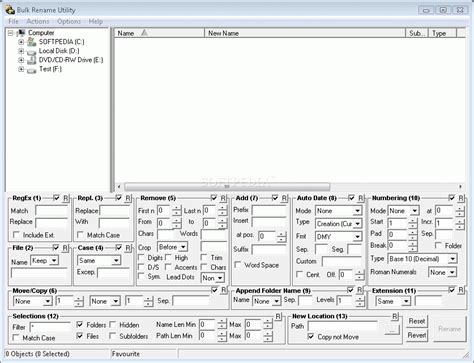
Task: Open the Roman Numerals None dropdown
Action: pyautogui.click(x=452, y=272)
